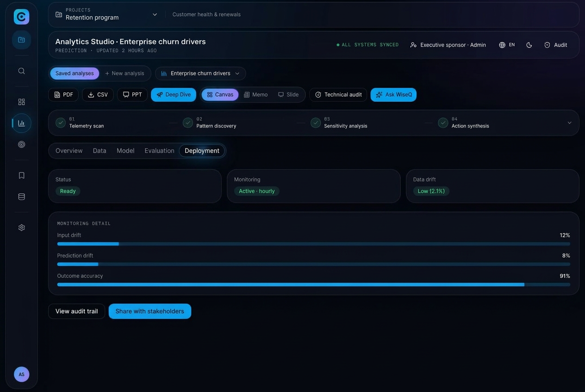Collapse the analysis steps panel chevron
The height and width of the screenshot is (392, 585).
click(569, 123)
